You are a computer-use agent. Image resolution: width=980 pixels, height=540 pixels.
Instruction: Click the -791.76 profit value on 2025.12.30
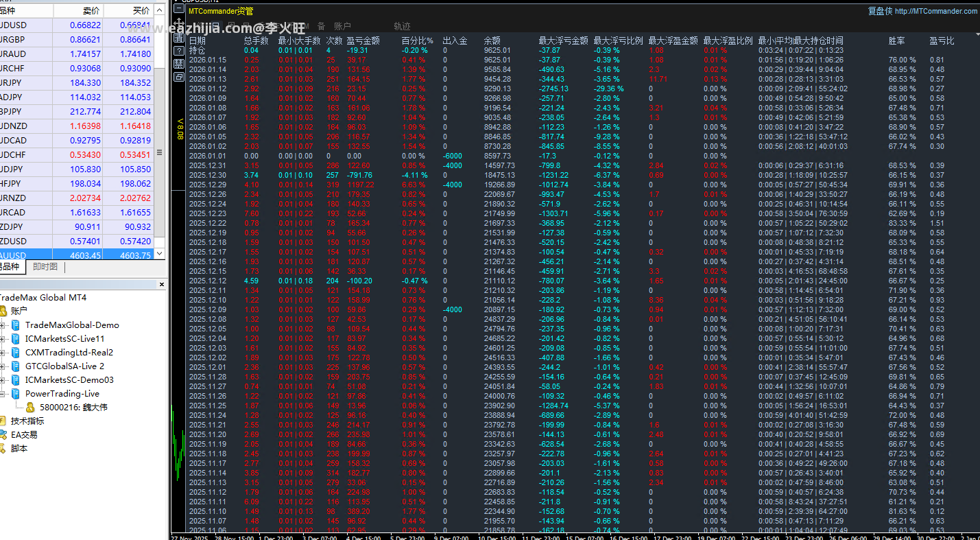pyautogui.click(x=360, y=175)
